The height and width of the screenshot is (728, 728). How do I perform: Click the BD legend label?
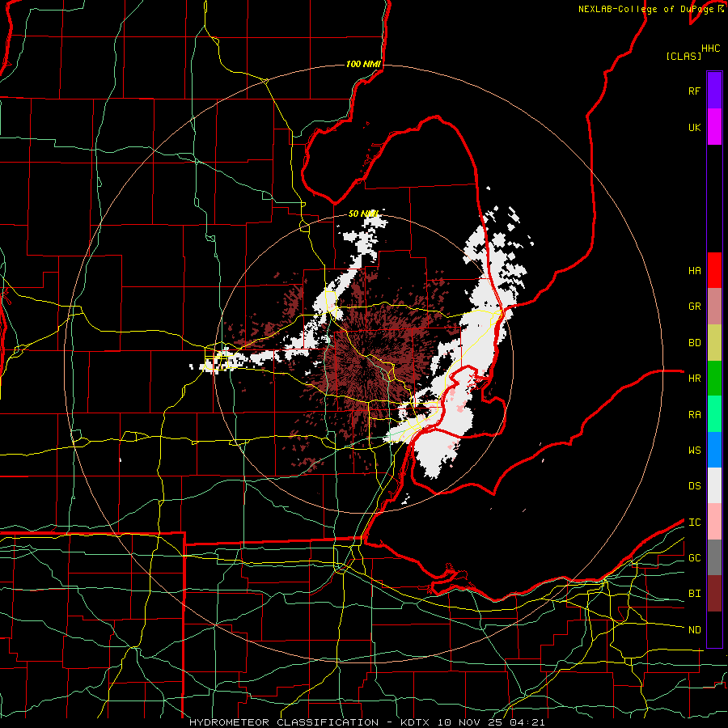694,343
